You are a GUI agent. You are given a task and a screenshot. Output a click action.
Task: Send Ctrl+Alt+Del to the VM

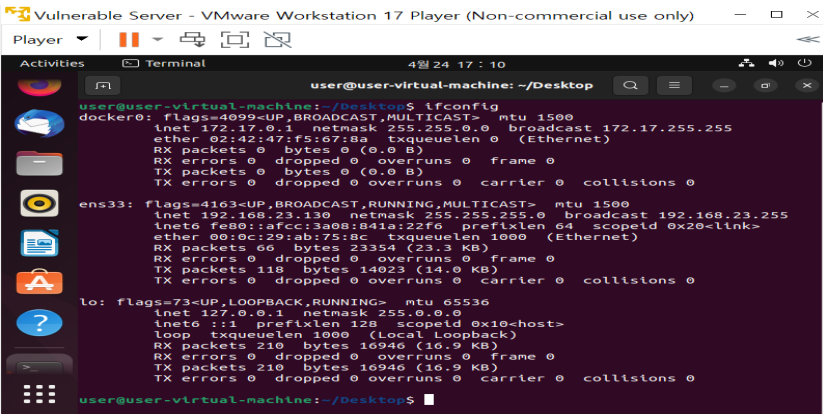coord(192,39)
